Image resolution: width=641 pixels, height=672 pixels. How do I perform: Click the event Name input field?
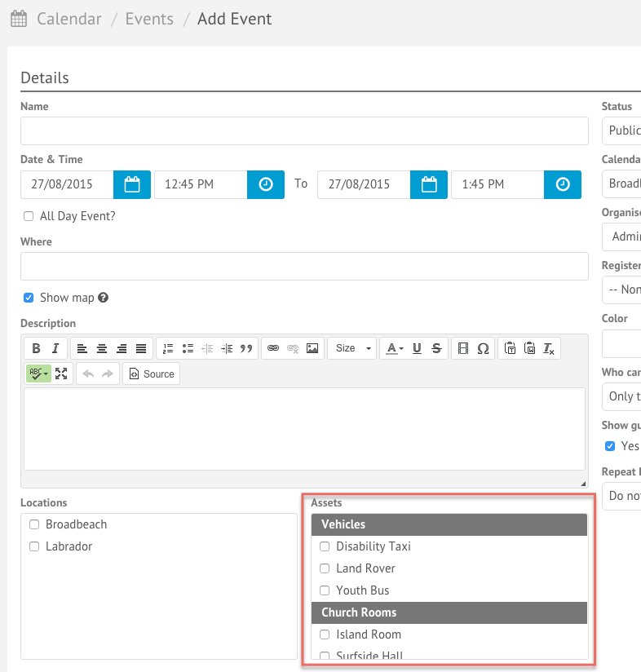tap(304, 130)
